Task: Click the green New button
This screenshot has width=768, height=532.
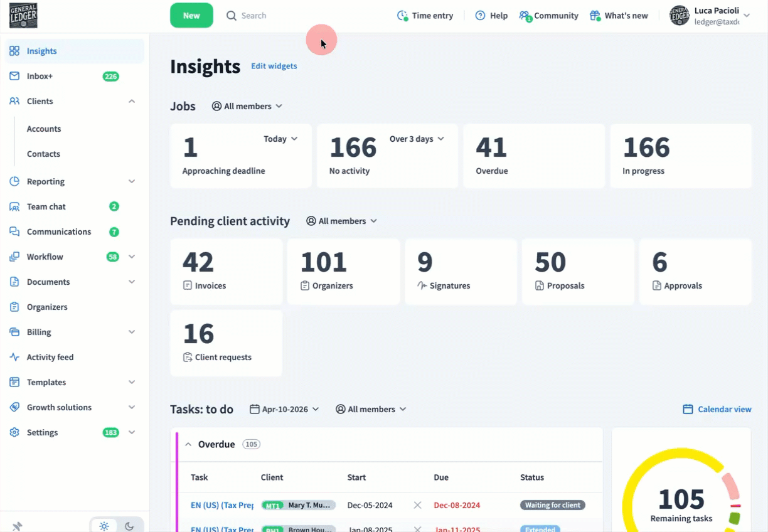Action: pos(191,16)
